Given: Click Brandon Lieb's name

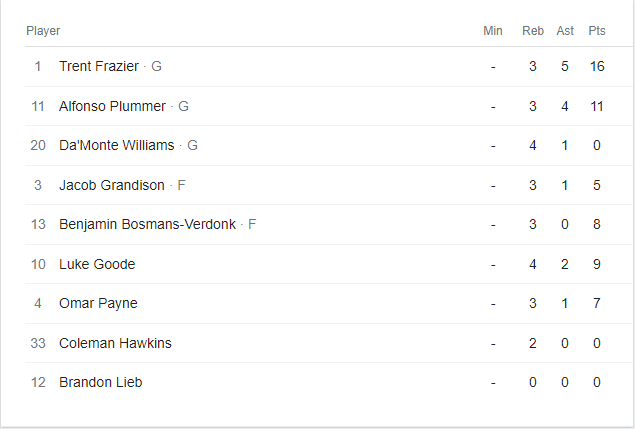Looking at the screenshot, I should (100, 382).
